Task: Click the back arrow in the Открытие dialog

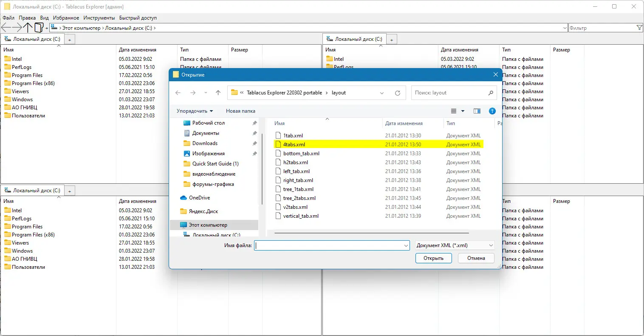Action: point(178,93)
